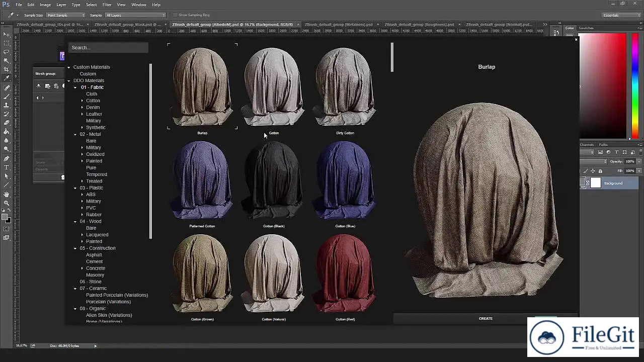Open the Sample Size dropdown

(65, 15)
